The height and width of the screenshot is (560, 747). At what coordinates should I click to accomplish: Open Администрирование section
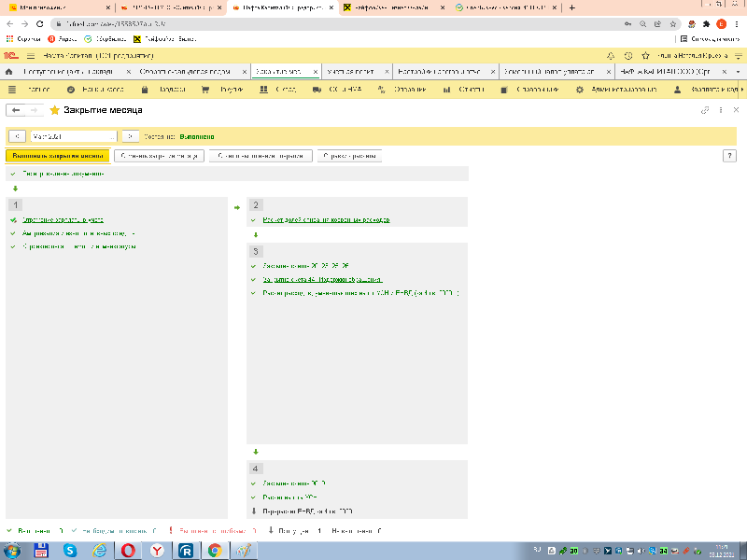tap(616, 89)
